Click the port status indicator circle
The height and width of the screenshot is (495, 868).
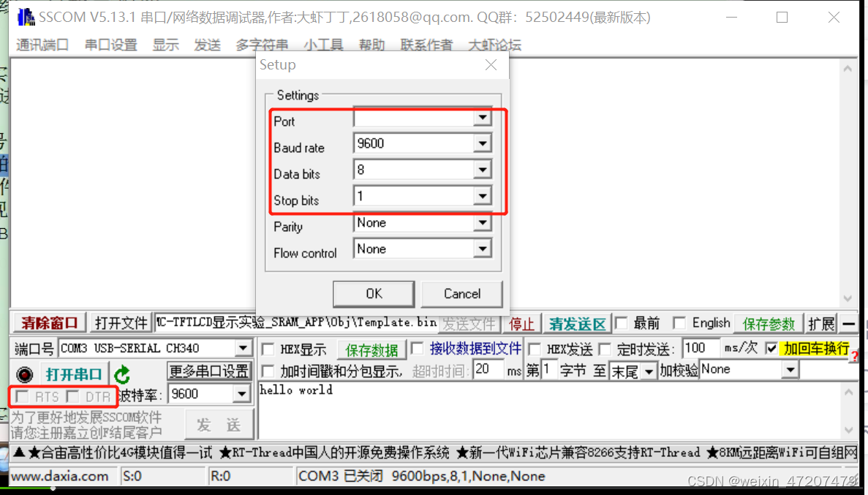click(24, 373)
